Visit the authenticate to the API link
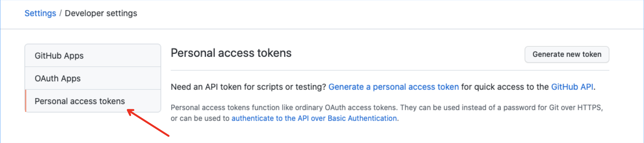This screenshot has height=143, width=644. tap(314, 118)
